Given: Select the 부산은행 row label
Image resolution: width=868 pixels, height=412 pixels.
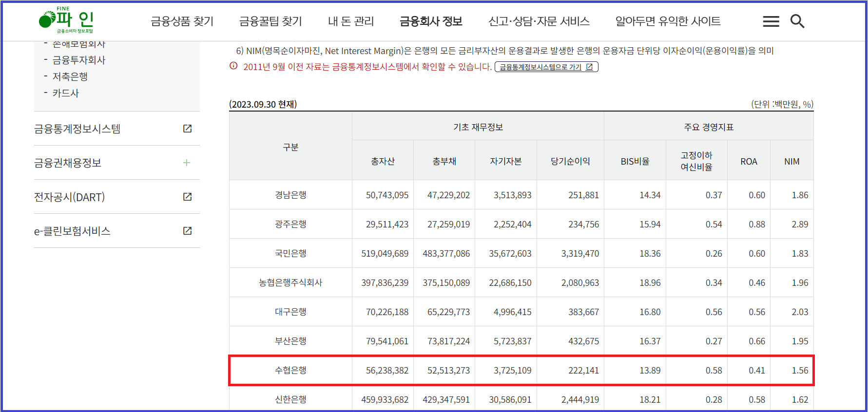Looking at the screenshot, I should pyautogui.click(x=290, y=341).
